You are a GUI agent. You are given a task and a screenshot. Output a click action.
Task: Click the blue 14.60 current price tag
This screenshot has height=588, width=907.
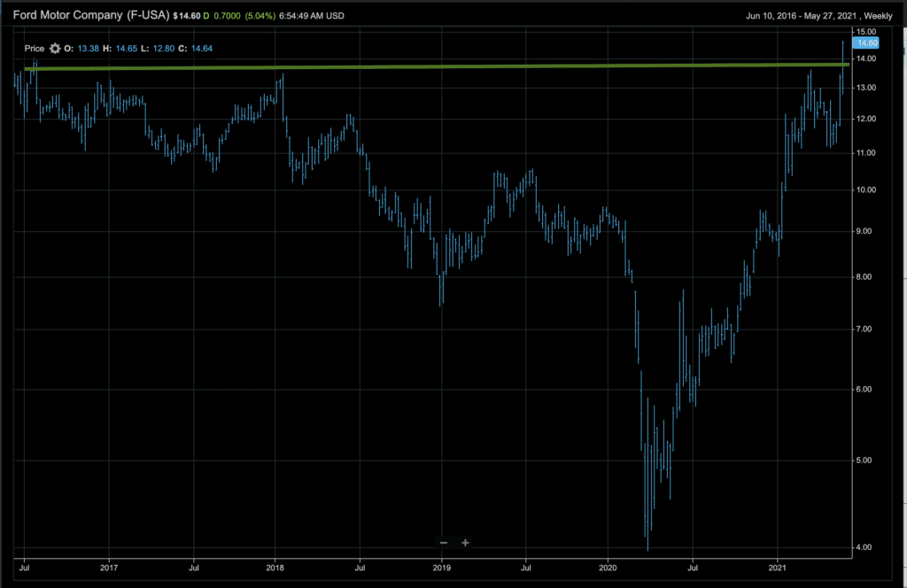864,43
